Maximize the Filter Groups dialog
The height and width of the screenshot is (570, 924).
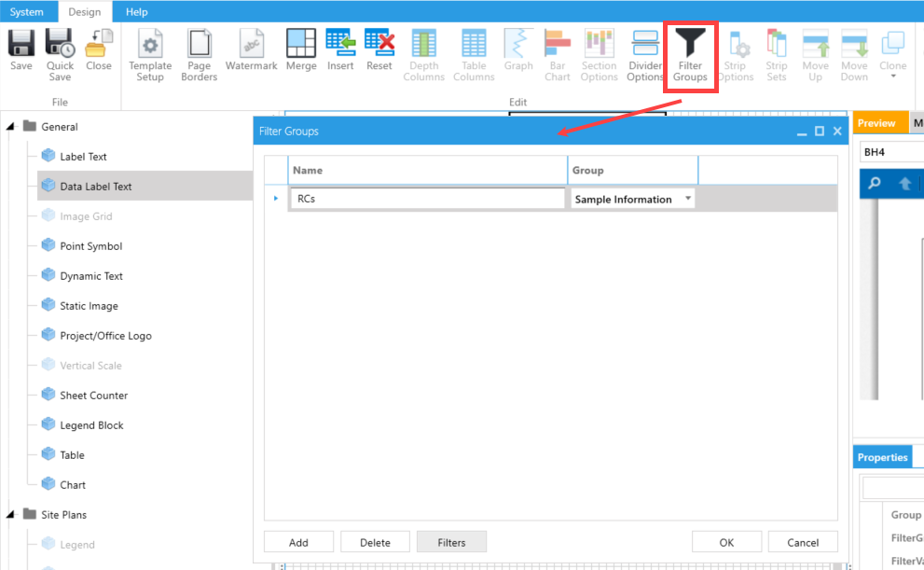tap(820, 131)
